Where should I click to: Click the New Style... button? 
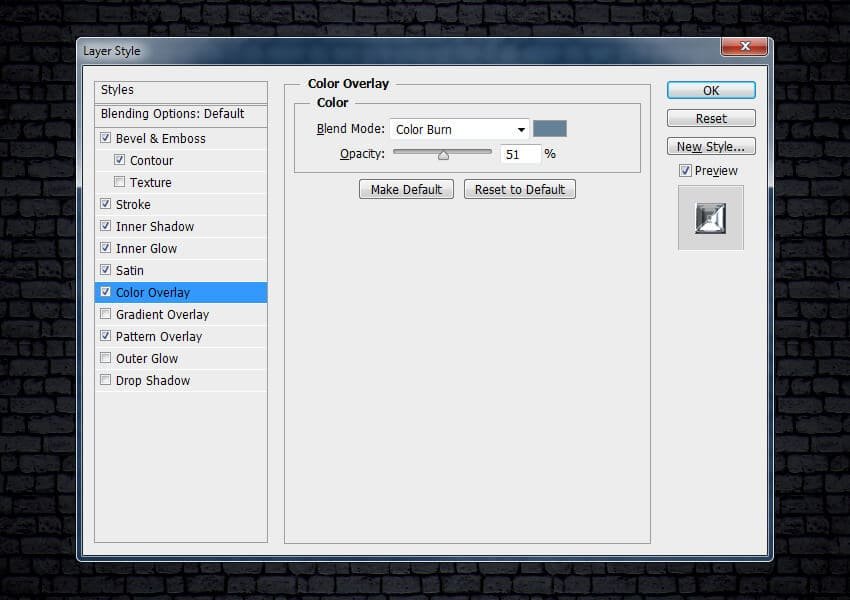(x=711, y=147)
